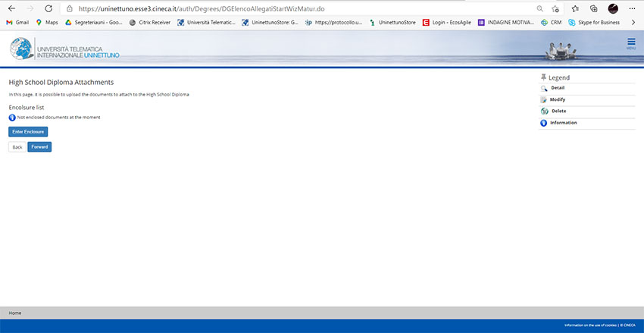The image size is (644, 333).
Task: Add page to favorites with star icon
Action: [555, 8]
